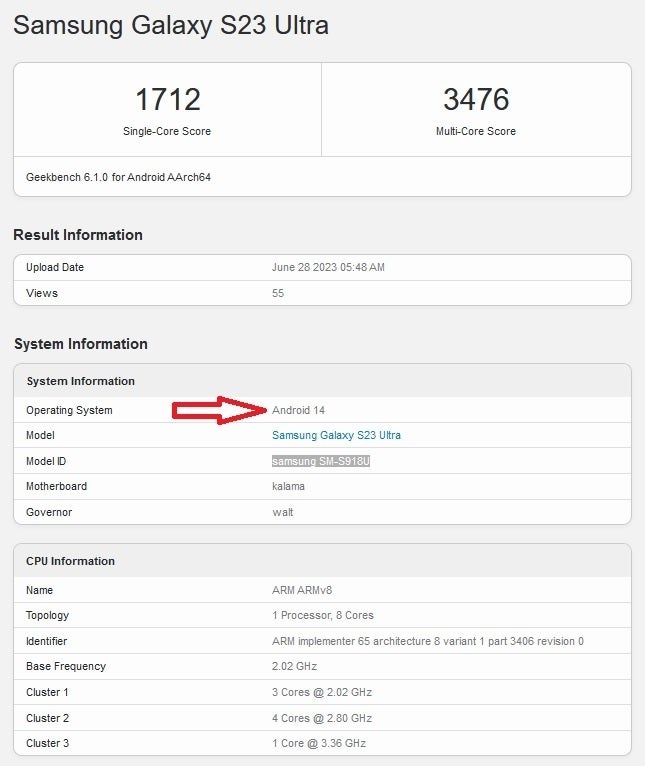Select the 4 Cores @ 2.80 GHz value
The height and width of the screenshot is (766, 645).
pyautogui.click(x=322, y=718)
